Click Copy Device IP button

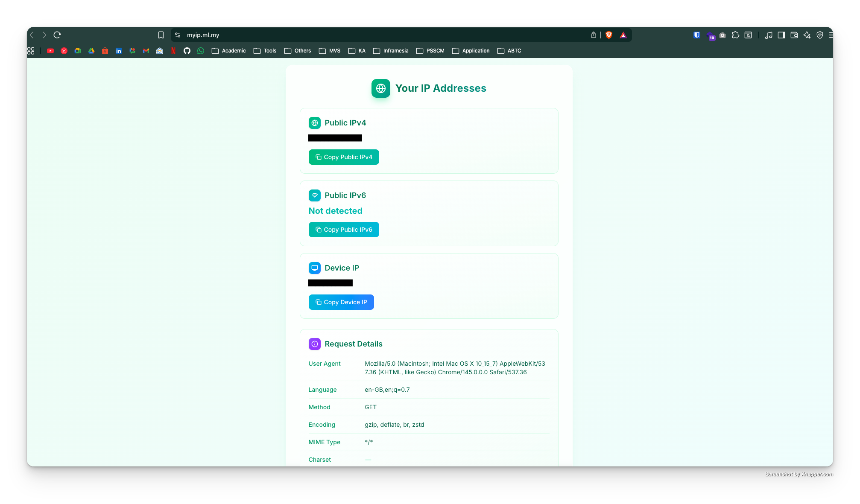(341, 302)
